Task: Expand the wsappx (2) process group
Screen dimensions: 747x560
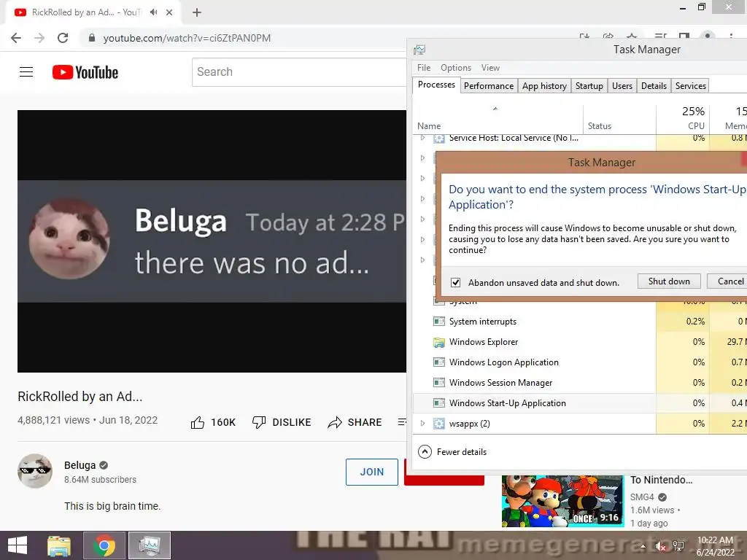Action: (x=422, y=424)
